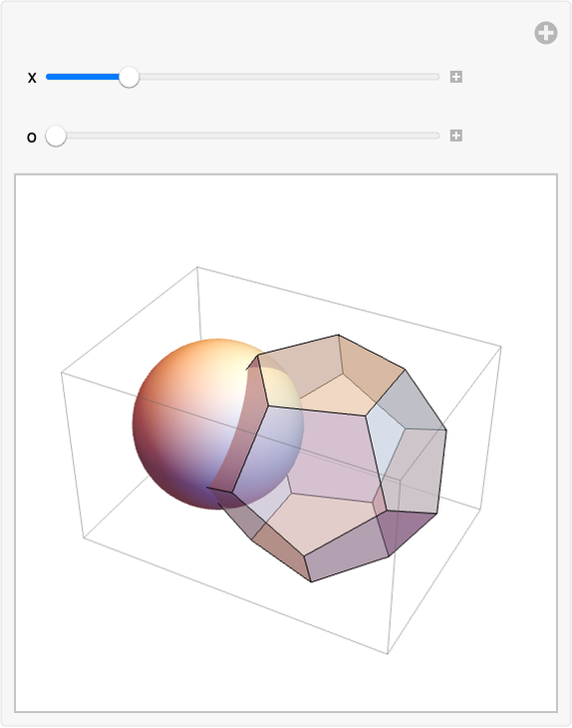The height and width of the screenshot is (728, 572).
Task: Click the dark purple lower-right dodecahedron face
Action: pos(406,530)
